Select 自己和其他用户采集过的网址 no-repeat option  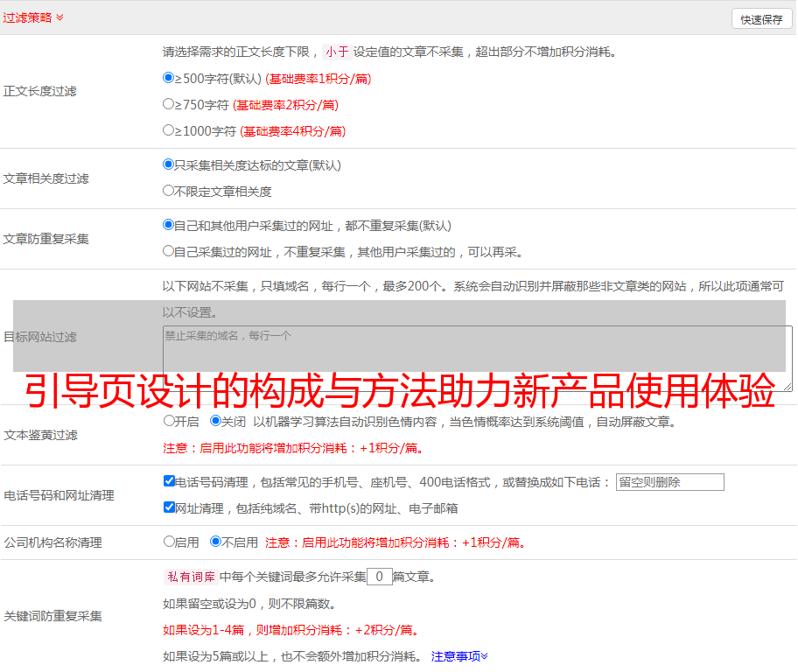click(169, 225)
